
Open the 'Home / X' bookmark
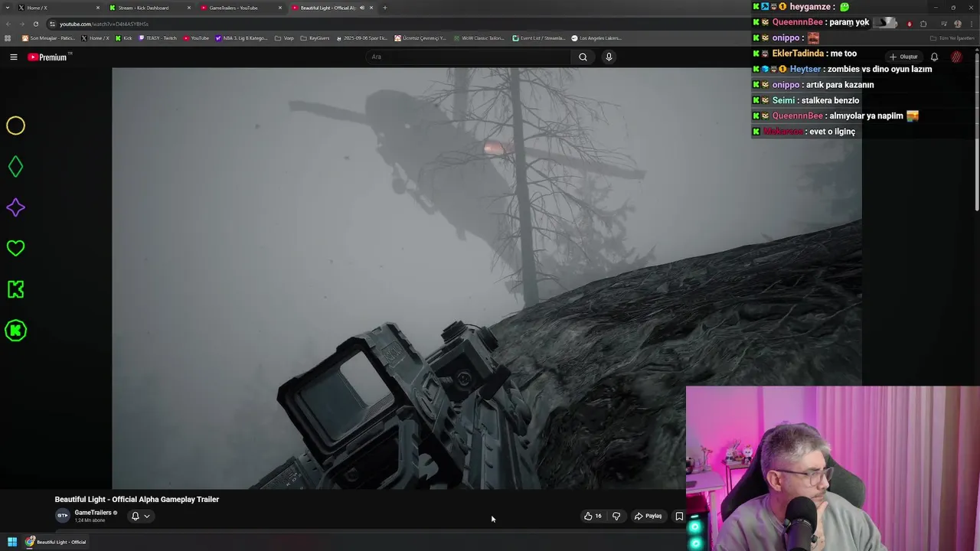click(95, 37)
